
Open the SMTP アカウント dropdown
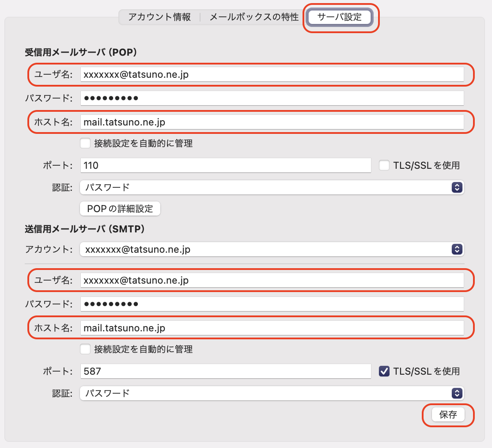coord(272,250)
